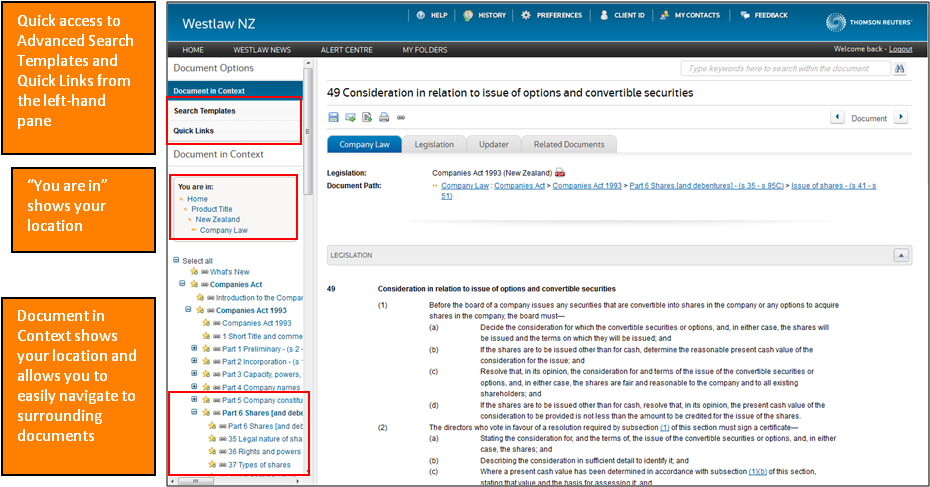Open the PDF icon beside Companies Act 1993
Screen dimensions: 930x487
tap(560, 173)
